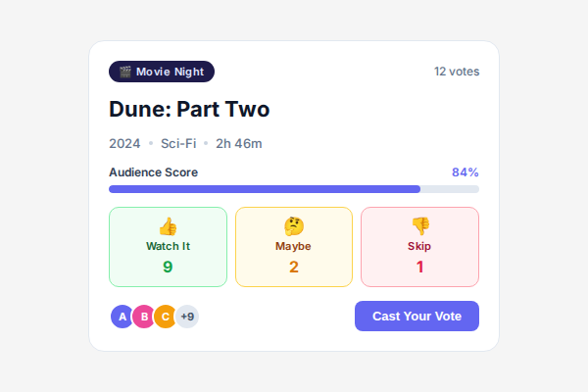
Task: Open voter avatar B
Action: tap(143, 317)
